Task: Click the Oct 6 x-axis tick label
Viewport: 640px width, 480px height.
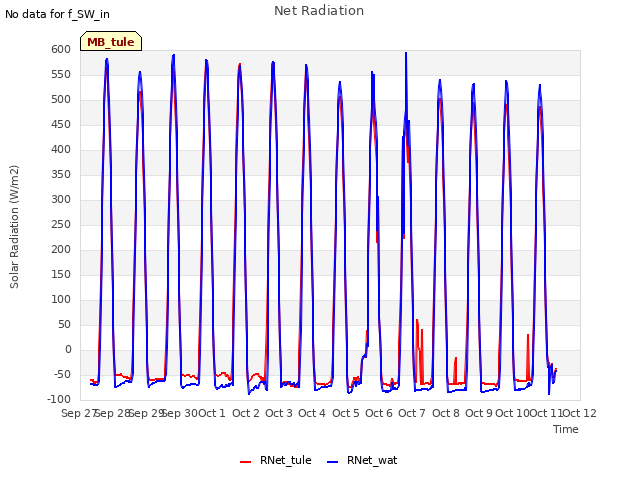Action: [379, 413]
